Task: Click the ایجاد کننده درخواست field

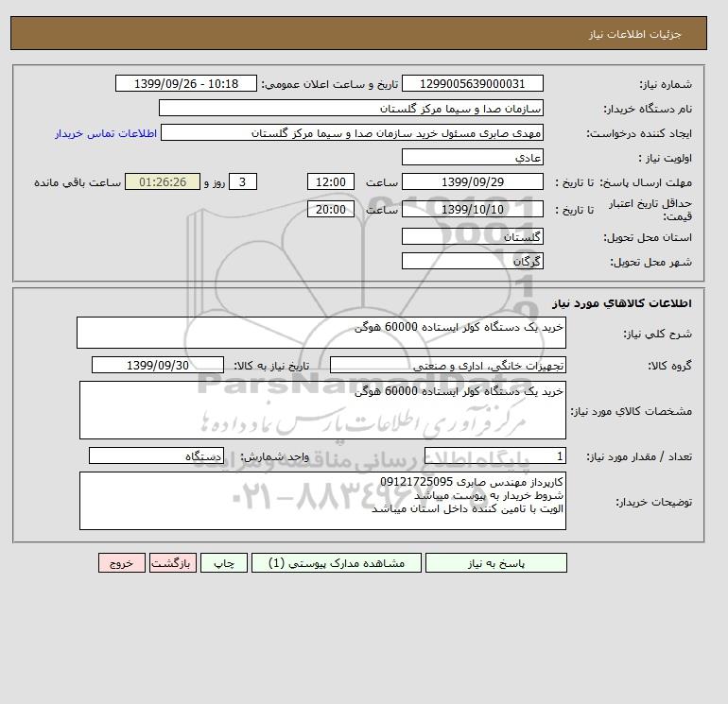Action: [x=352, y=132]
